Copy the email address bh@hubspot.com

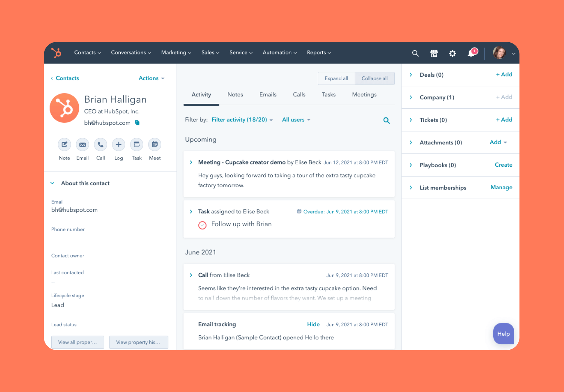pyautogui.click(x=137, y=122)
